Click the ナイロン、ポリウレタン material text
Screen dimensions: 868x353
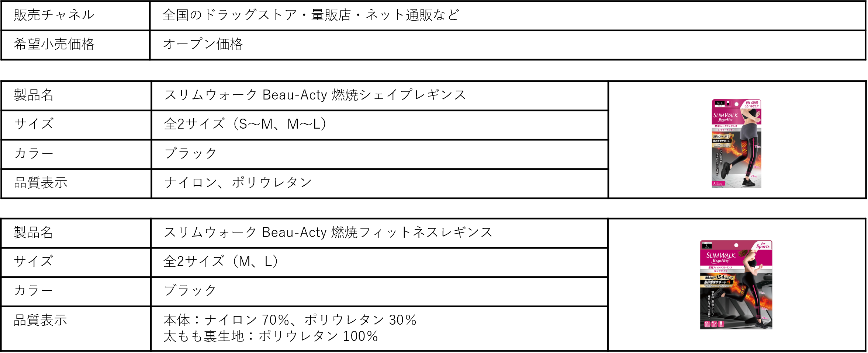pos(238,182)
